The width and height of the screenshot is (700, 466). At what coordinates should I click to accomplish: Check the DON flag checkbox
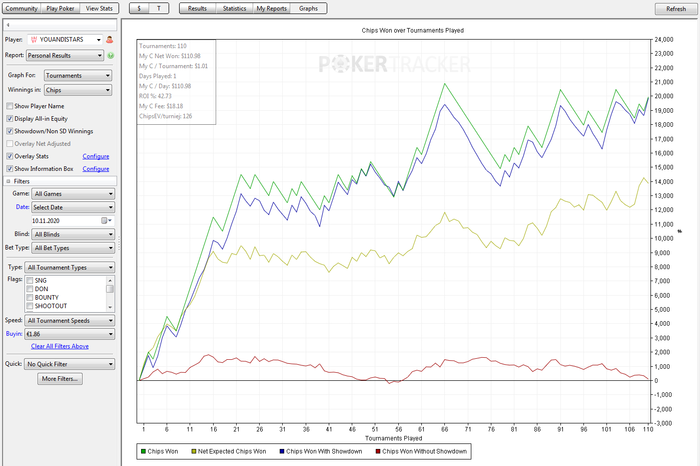[30, 289]
